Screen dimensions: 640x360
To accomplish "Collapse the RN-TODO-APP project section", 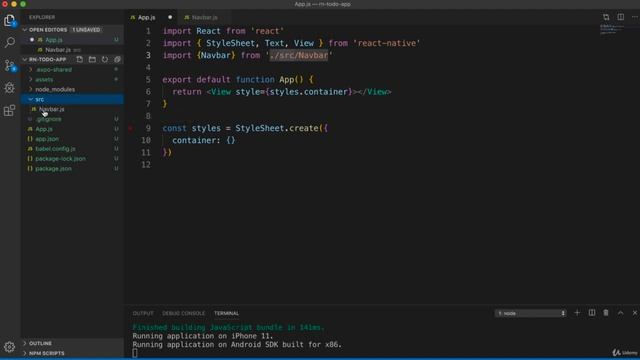I will point(25,60).
